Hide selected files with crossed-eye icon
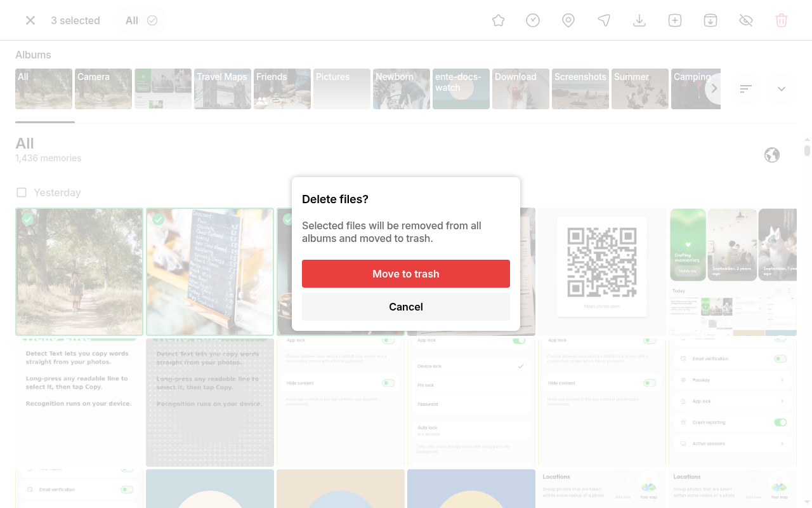 [746, 20]
